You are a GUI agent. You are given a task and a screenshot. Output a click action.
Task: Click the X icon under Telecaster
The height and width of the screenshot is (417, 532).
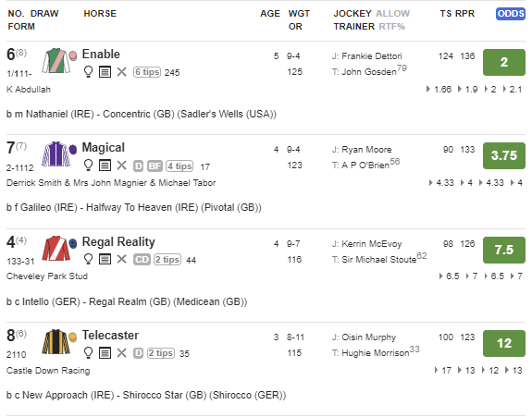121,353
